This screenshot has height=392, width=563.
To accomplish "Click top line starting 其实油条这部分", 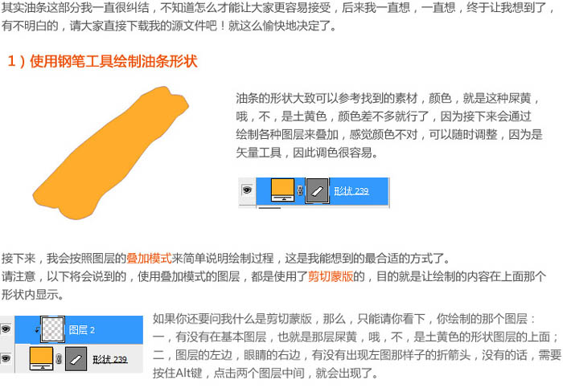I will tap(278, 7).
